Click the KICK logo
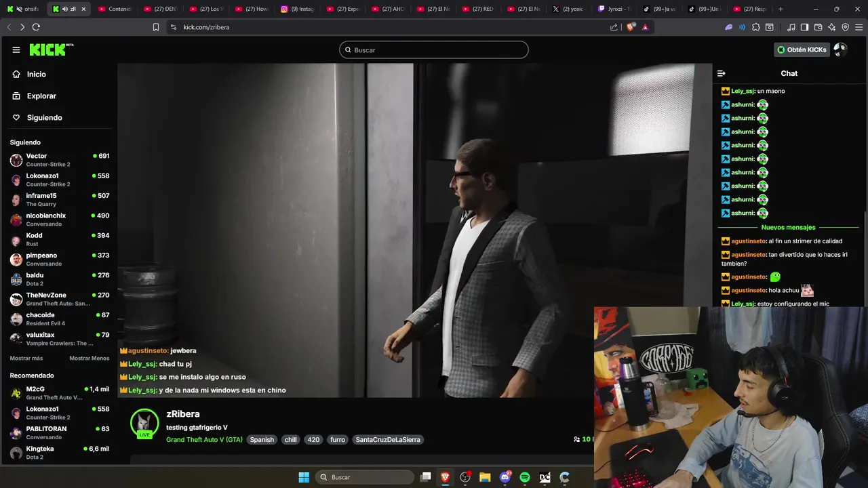This screenshot has width=868, height=488. (x=51, y=49)
